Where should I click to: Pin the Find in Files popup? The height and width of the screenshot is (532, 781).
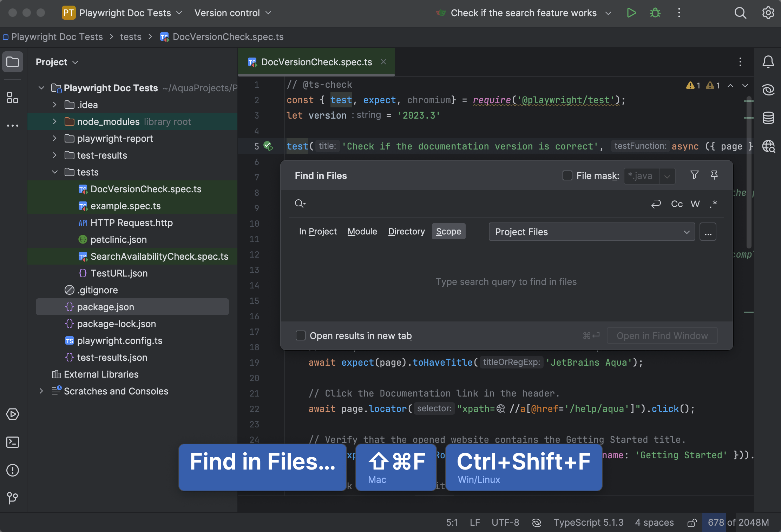pos(714,175)
